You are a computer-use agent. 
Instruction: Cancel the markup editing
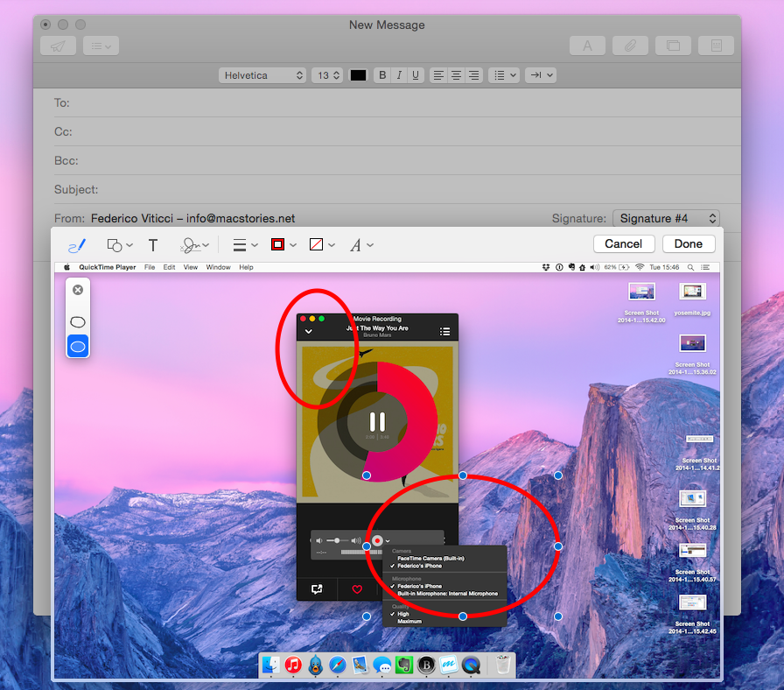click(x=624, y=243)
